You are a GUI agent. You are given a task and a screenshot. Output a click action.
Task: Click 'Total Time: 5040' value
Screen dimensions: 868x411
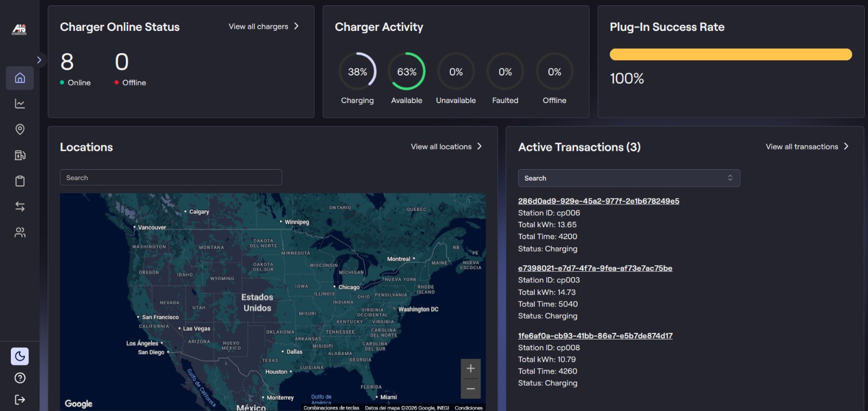tap(548, 304)
